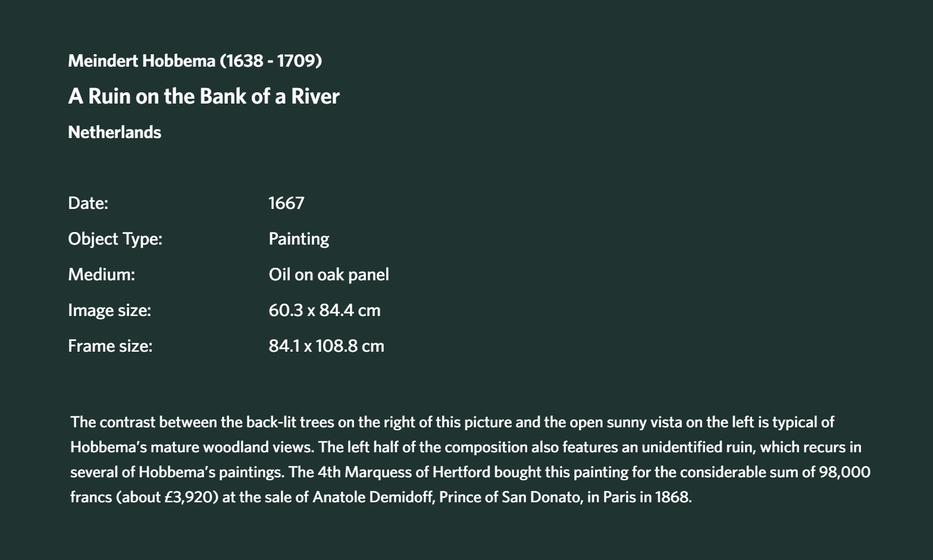
Task: Click the Object Type: label
Action: pyautogui.click(x=115, y=239)
